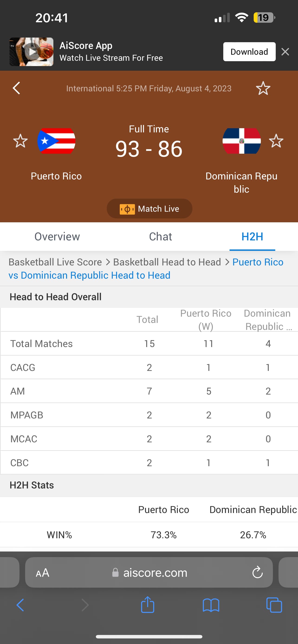
Task: Open the Safari share sheet
Action: 148,605
